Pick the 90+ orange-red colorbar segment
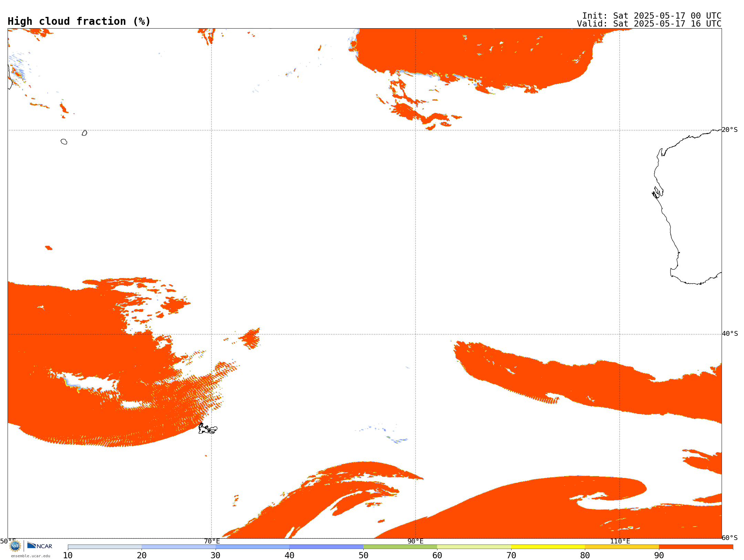744x560 pixels. 696,547
